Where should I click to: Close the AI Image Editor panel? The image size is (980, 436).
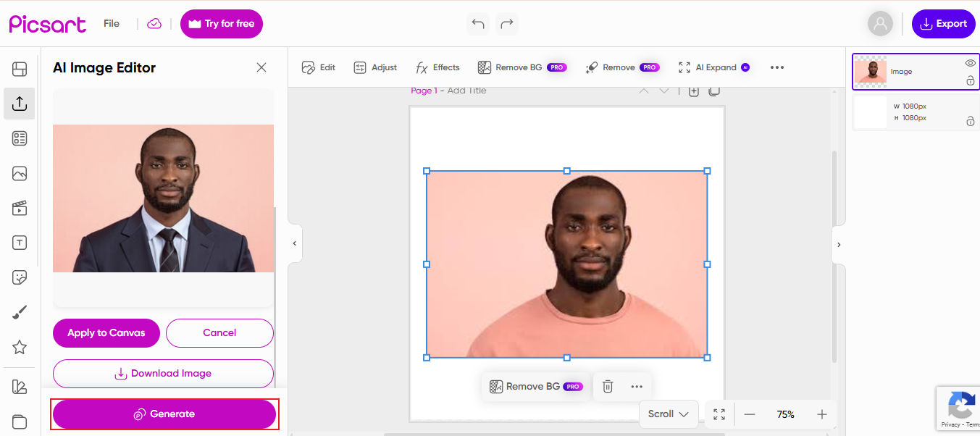pyautogui.click(x=261, y=67)
